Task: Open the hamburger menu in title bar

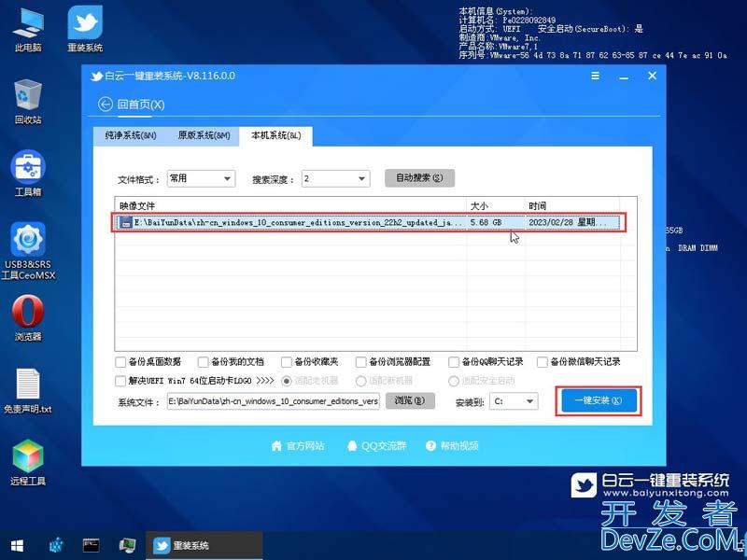Action: (x=595, y=76)
